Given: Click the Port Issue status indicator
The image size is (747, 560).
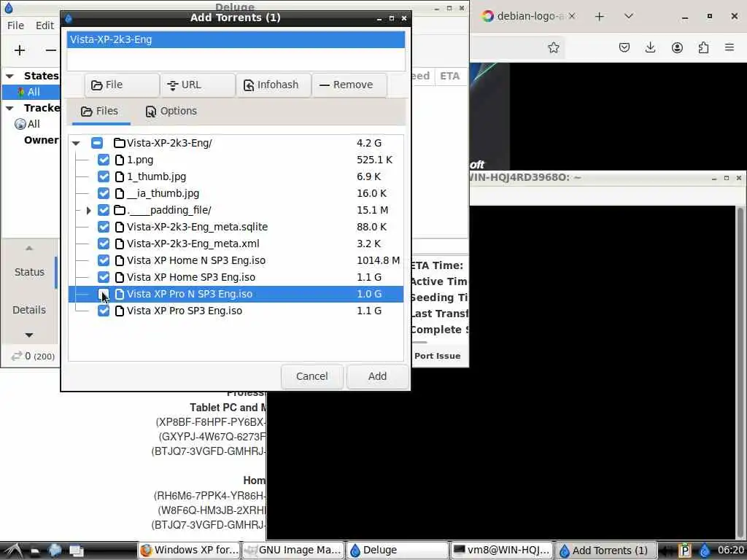Looking at the screenshot, I should point(438,356).
